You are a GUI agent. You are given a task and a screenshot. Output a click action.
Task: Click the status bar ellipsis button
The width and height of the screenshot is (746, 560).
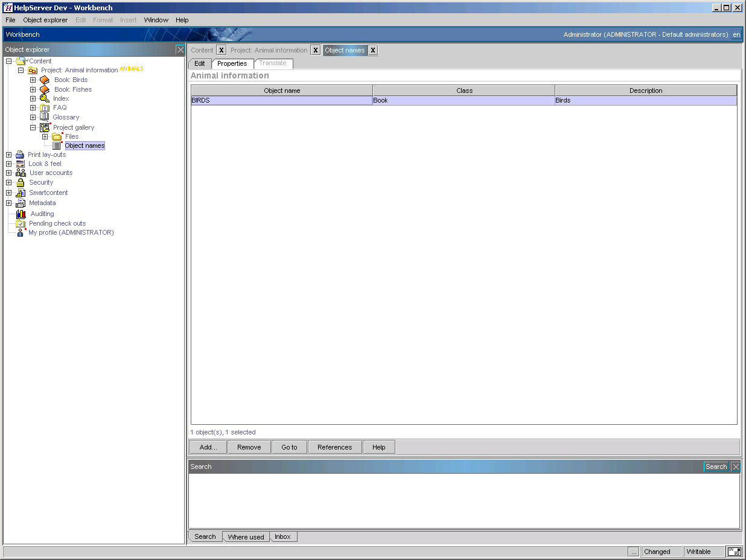[633, 552]
